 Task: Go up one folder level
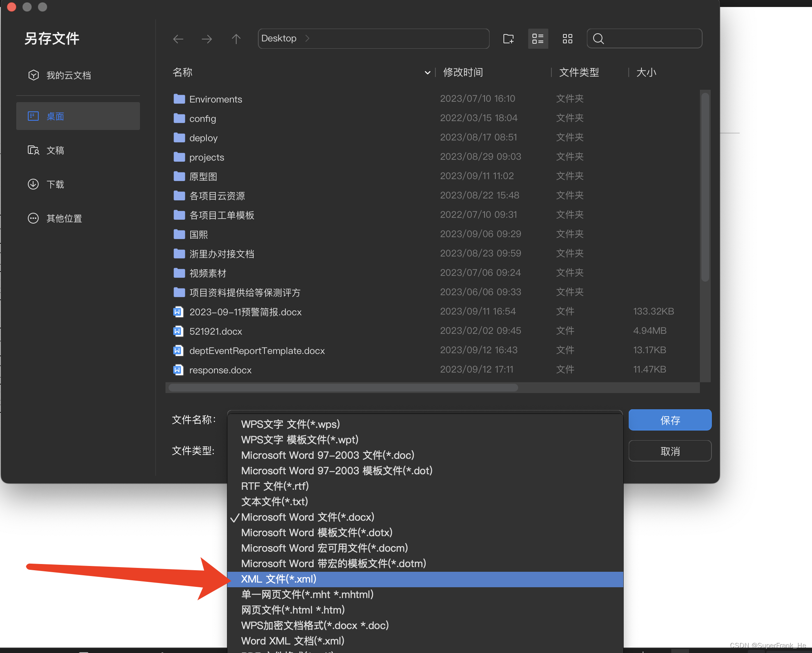[236, 39]
